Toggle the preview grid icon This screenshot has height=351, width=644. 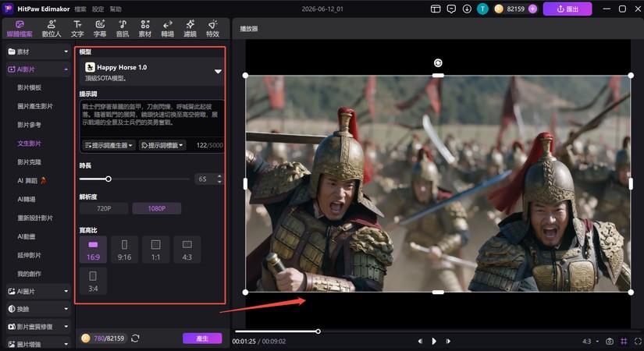624,341
